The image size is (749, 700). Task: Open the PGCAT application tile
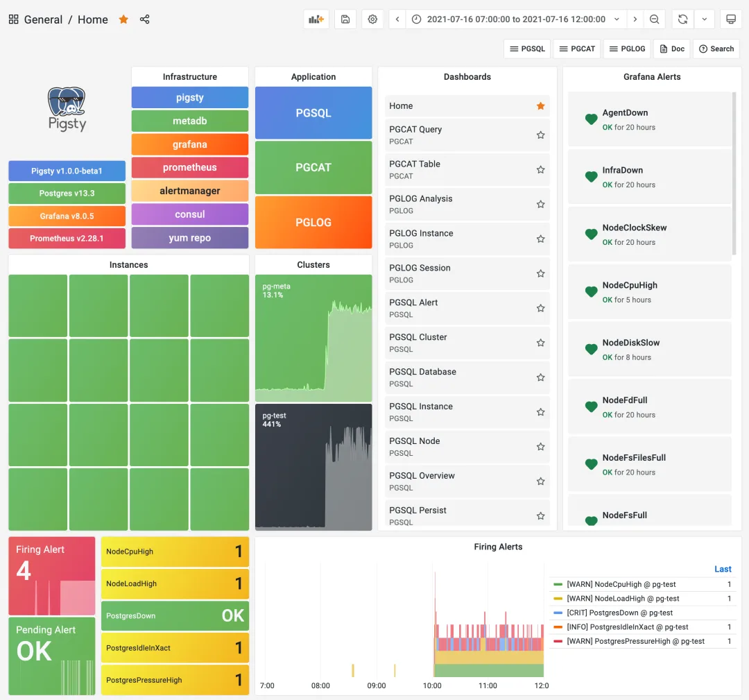(313, 167)
